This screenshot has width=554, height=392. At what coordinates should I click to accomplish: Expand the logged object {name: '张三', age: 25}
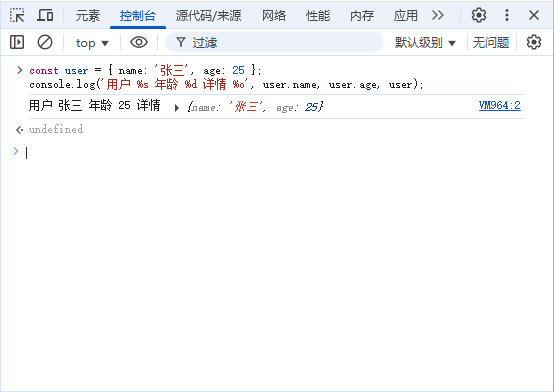(x=177, y=107)
